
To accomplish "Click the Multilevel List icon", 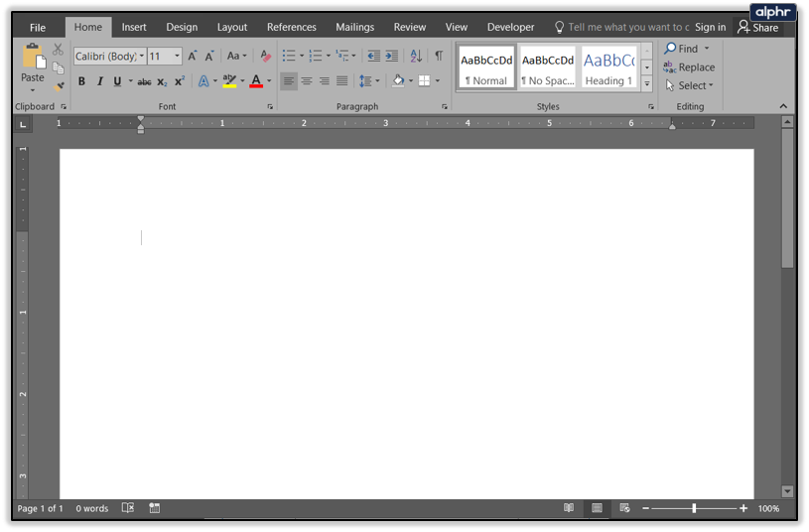I will [x=342, y=56].
